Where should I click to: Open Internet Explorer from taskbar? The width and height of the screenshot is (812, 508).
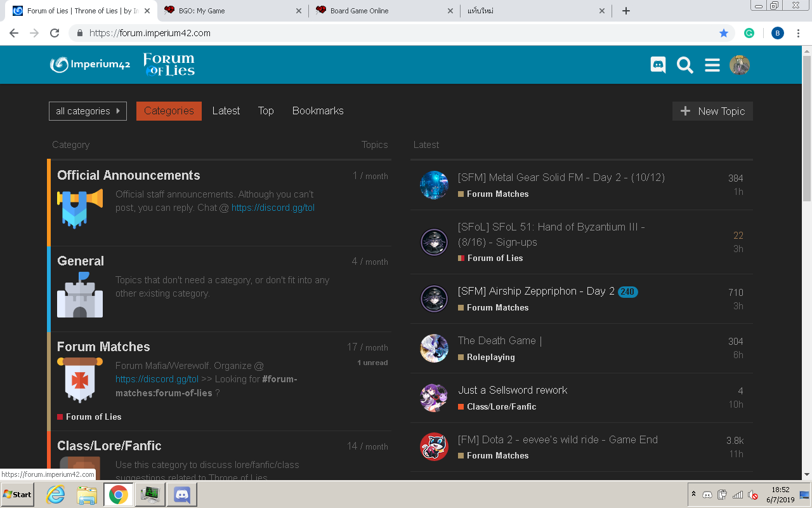pos(56,494)
